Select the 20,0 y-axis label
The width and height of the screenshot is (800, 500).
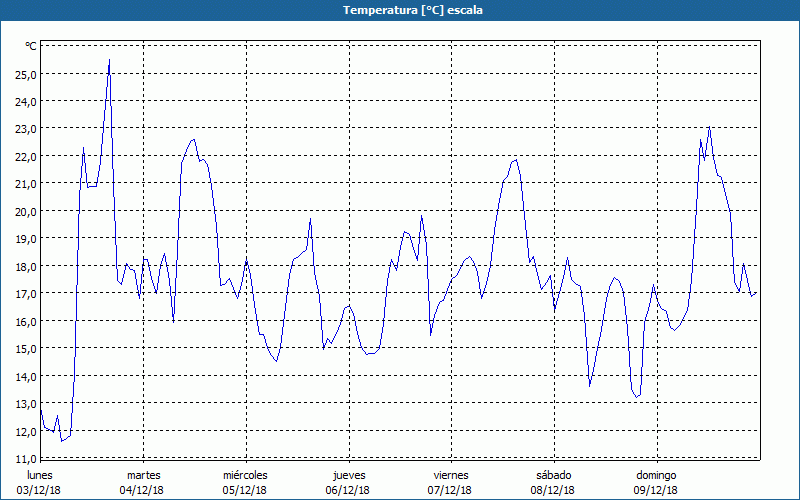[x=26, y=211]
